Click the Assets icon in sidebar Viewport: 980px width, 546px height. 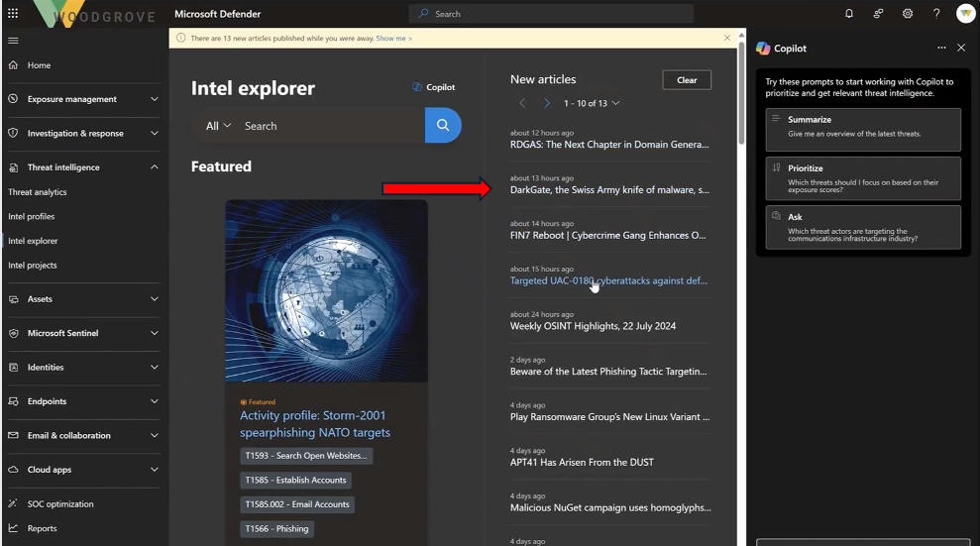[x=13, y=299]
